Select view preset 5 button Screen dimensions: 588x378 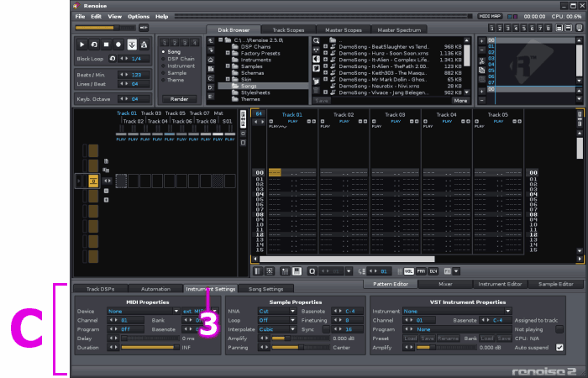click(x=524, y=28)
